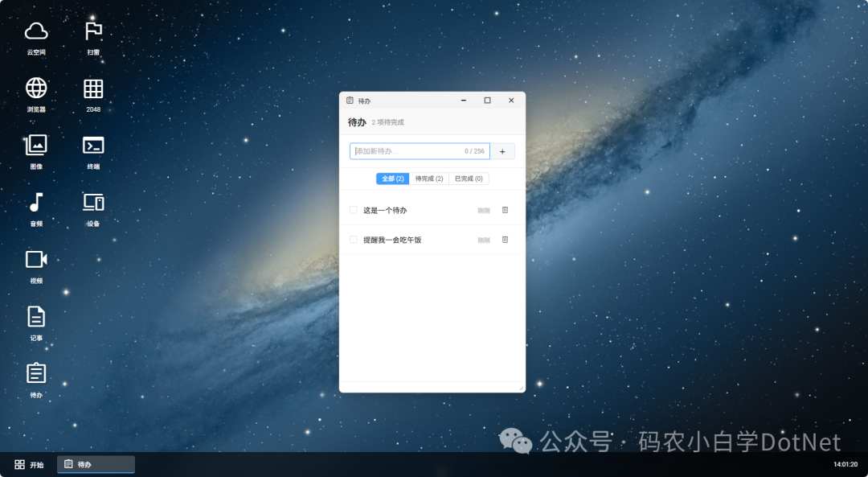Viewport: 868px width, 477px height.
Task: Check off the 这是一个待办 task
Action: click(x=353, y=210)
